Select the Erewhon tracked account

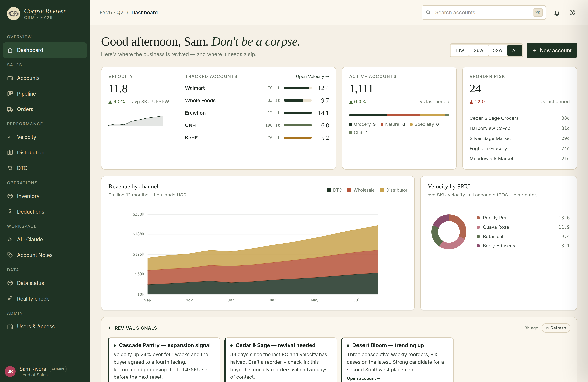[257, 113]
